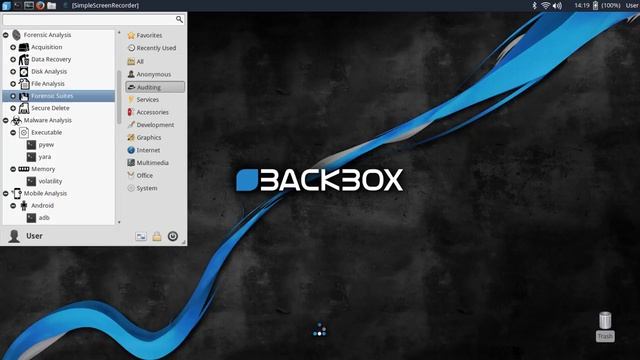Select the Recently Used category
The width and height of the screenshot is (640, 360).
point(155,48)
